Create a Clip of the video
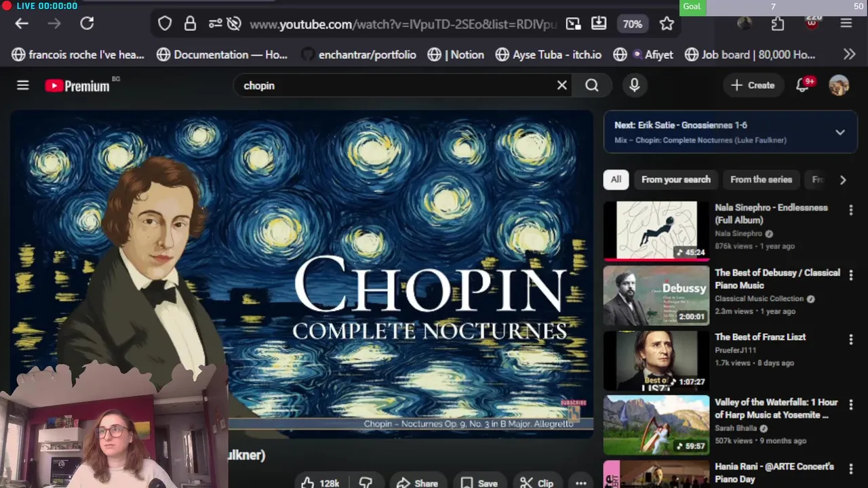This screenshot has height=488, width=868. [x=536, y=483]
